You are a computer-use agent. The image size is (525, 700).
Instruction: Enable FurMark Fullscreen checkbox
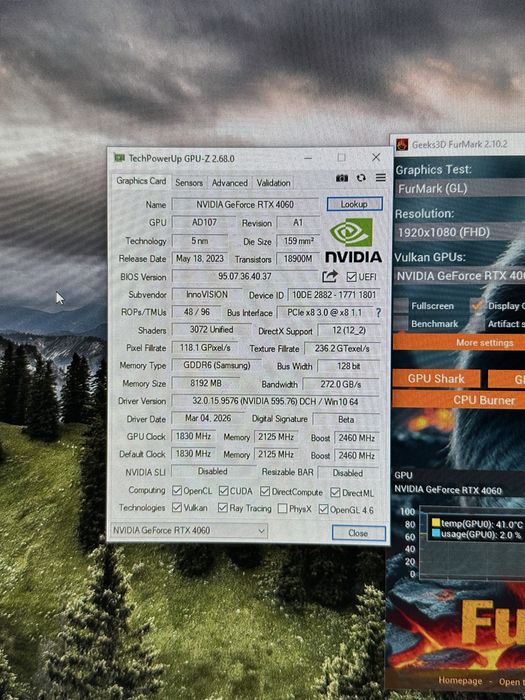[401, 306]
